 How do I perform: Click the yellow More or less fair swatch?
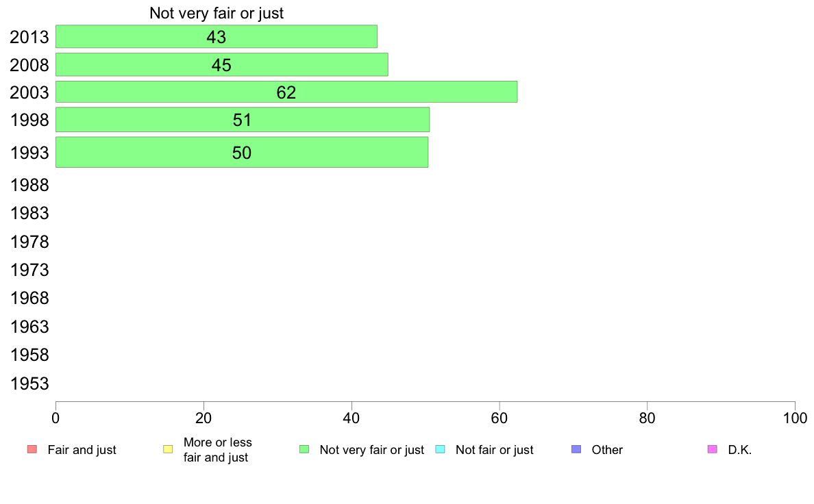pyautogui.click(x=168, y=449)
